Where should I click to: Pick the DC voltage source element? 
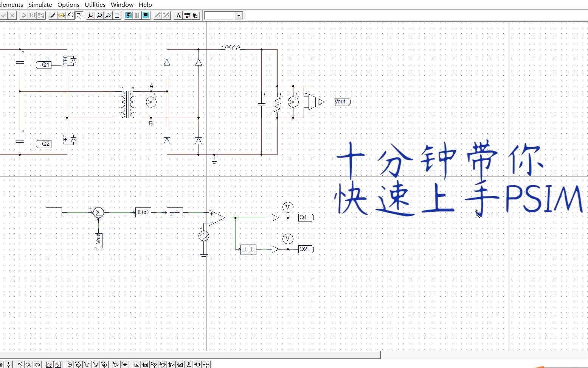[70, 365]
